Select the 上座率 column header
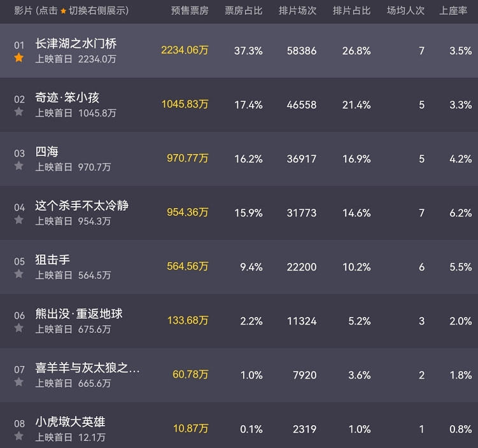Viewport: 478px width, 448px height. (x=453, y=11)
